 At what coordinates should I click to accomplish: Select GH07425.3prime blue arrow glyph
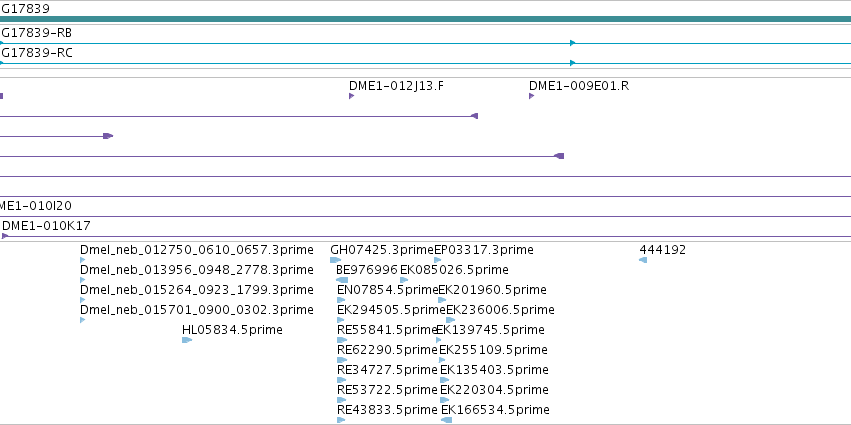(336, 260)
